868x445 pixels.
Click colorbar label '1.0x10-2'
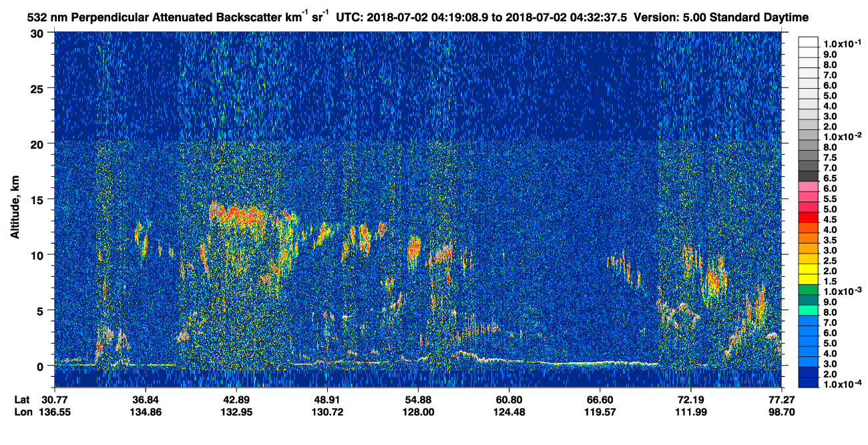click(842, 137)
